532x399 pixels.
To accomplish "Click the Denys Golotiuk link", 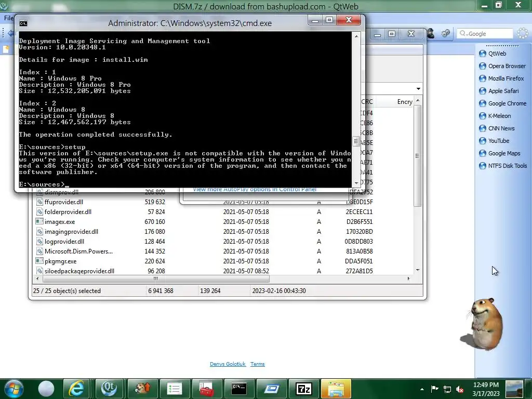I will 228,364.
